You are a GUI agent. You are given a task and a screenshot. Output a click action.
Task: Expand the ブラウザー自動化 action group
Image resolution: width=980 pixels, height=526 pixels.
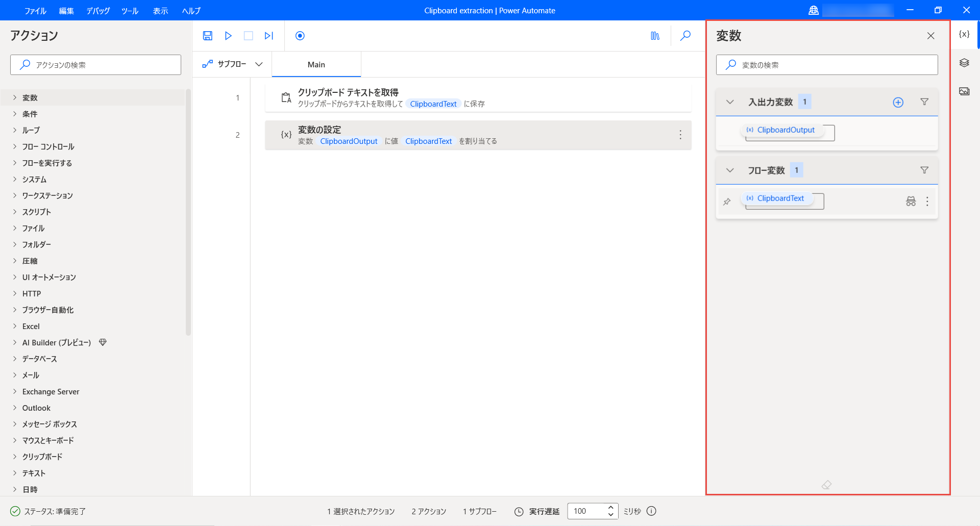[15, 310]
